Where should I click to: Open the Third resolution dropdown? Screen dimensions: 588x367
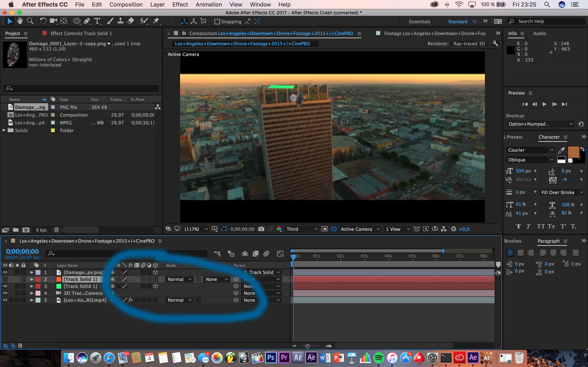302,229
